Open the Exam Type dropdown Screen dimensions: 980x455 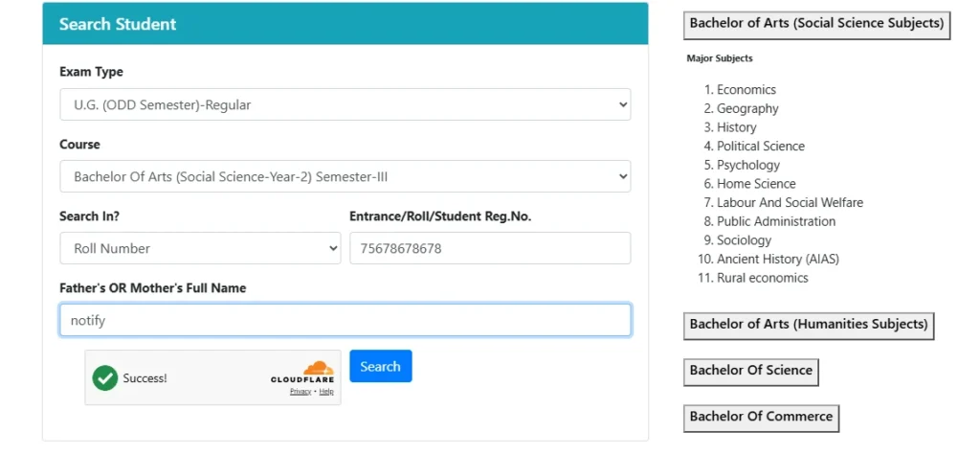click(x=345, y=104)
